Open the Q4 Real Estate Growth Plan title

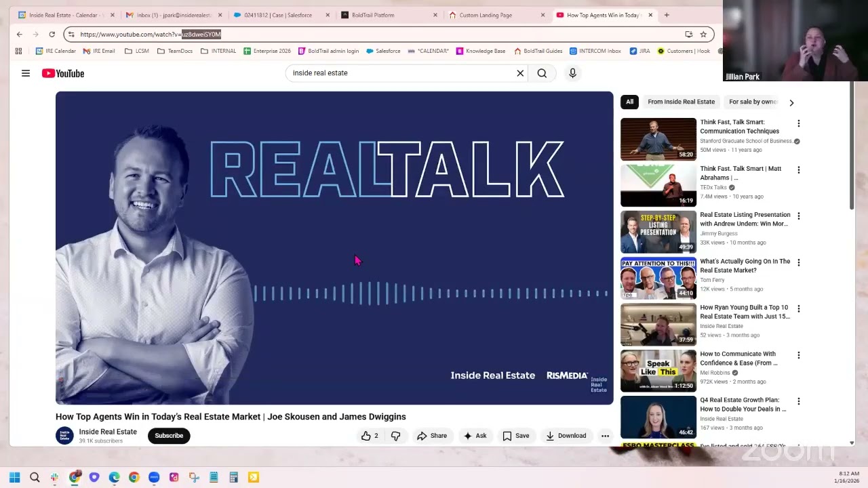click(x=743, y=405)
